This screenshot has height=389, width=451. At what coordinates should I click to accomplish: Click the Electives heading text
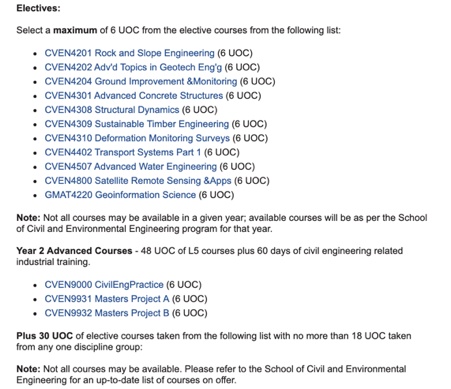[x=38, y=8]
